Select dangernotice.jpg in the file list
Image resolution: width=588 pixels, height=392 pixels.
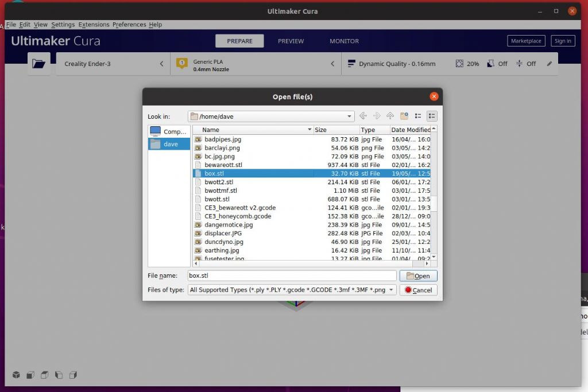[312, 225]
